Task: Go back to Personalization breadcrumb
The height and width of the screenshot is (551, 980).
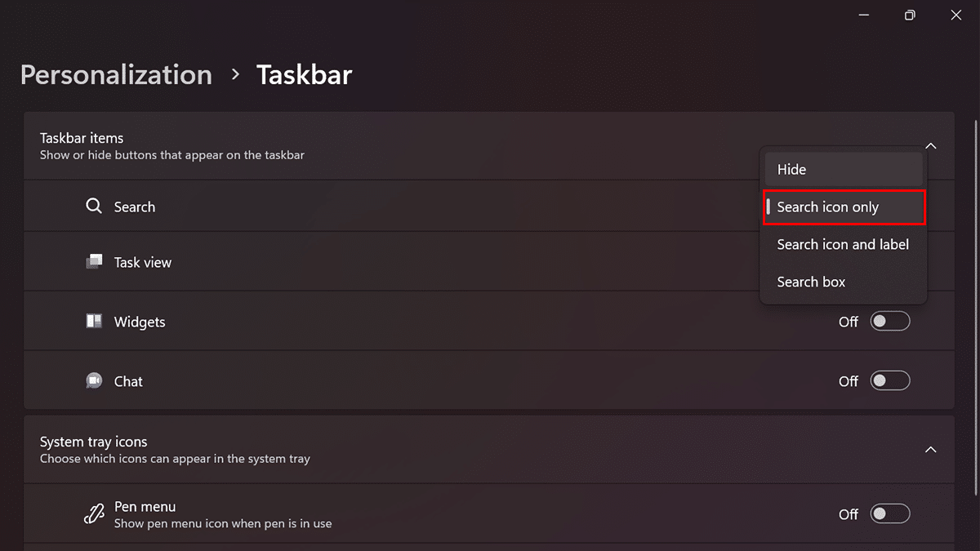Action: click(116, 75)
